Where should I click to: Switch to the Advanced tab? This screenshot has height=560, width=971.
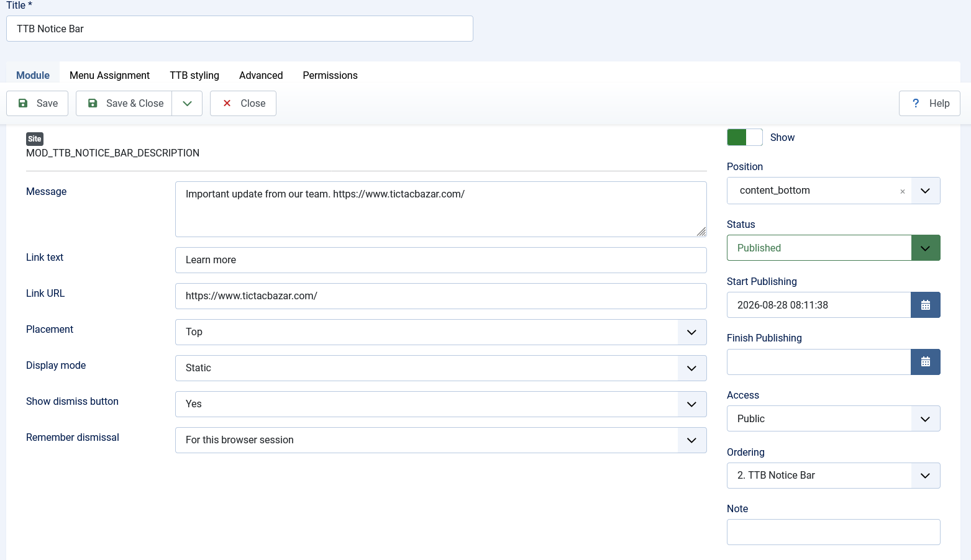click(261, 75)
